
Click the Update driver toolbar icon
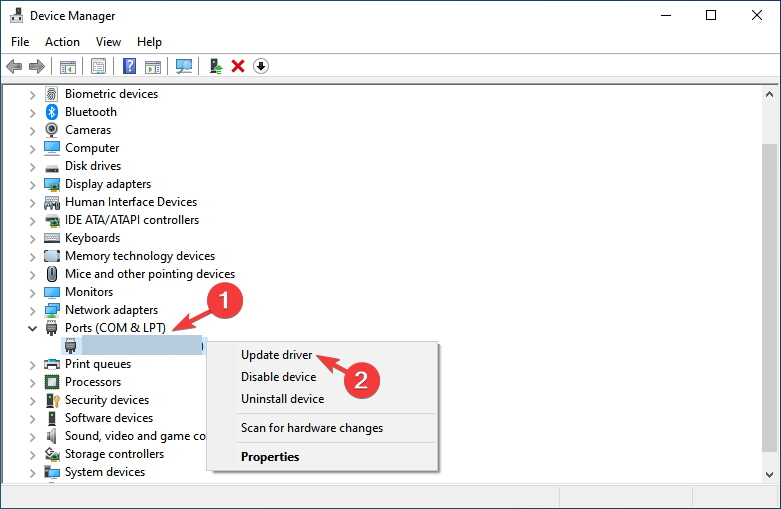[215, 66]
